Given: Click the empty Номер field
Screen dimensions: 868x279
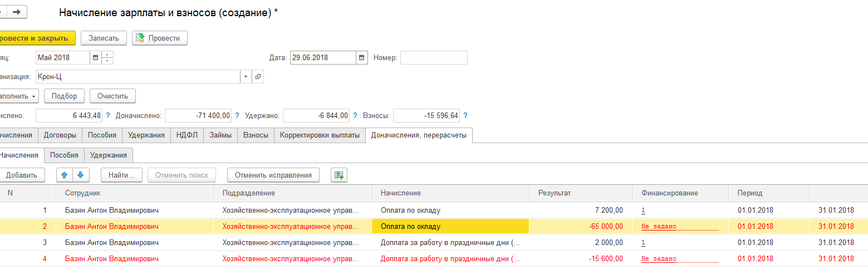Looking at the screenshot, I should (x=434, y=57).
